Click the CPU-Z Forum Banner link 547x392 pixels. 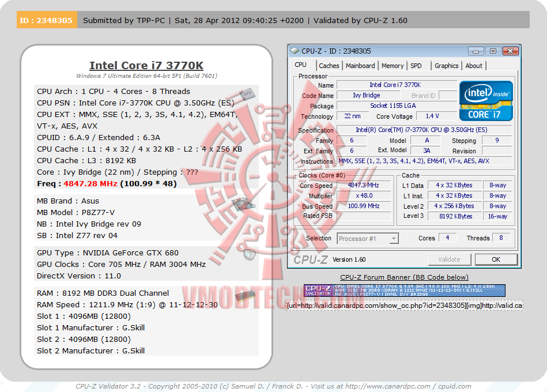[x=404, y=277]
